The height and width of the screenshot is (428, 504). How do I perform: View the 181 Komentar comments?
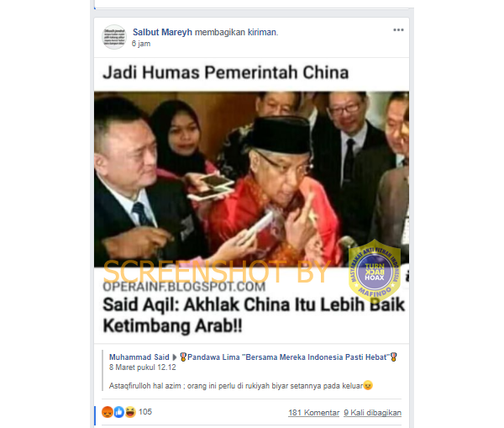pyautogui.click(x=313, y=413)
